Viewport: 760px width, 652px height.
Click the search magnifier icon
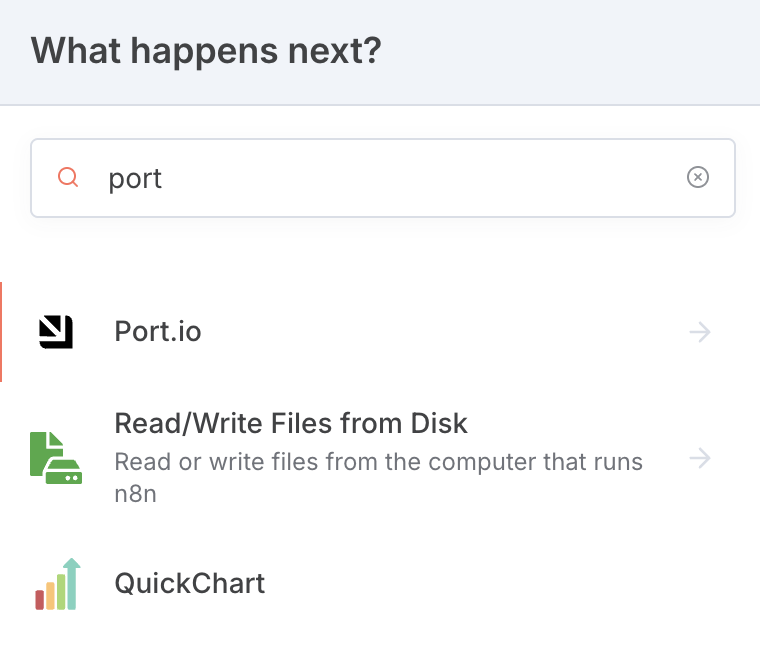click(x=68, y=178)
